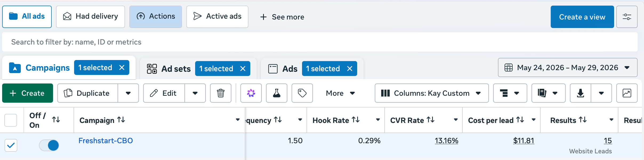Check the select-all header checkbox

(x=11, y=120)
